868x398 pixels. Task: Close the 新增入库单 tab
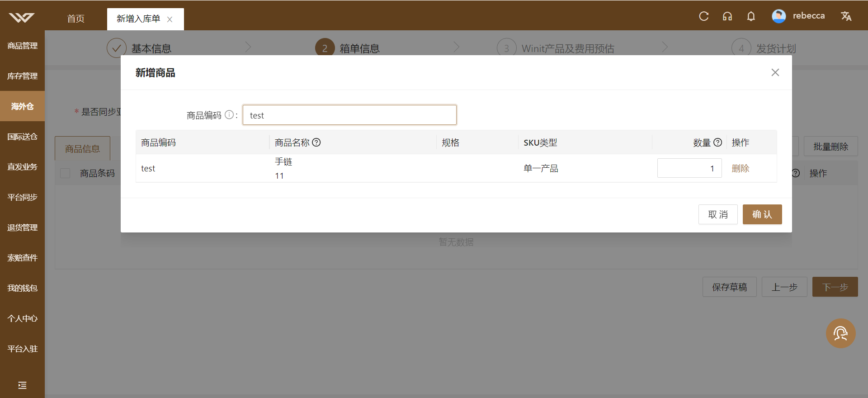170,19
